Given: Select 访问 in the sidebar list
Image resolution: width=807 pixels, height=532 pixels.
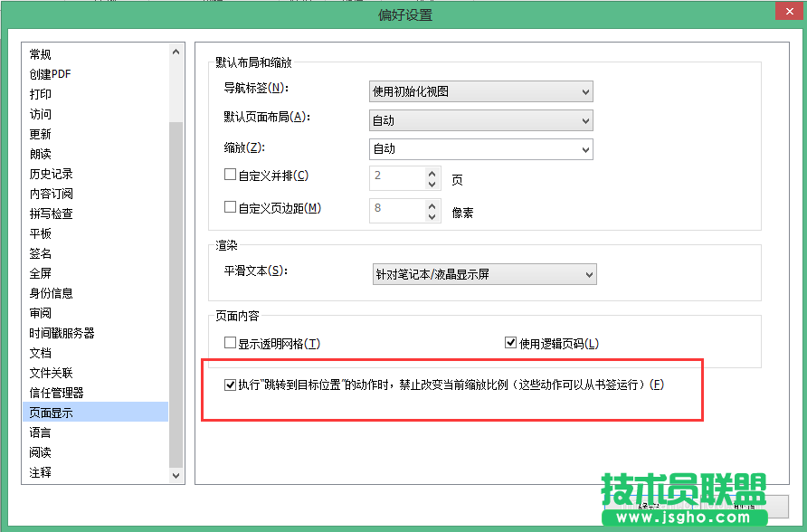Looking at the screenshot, I should tap(95, 114).
